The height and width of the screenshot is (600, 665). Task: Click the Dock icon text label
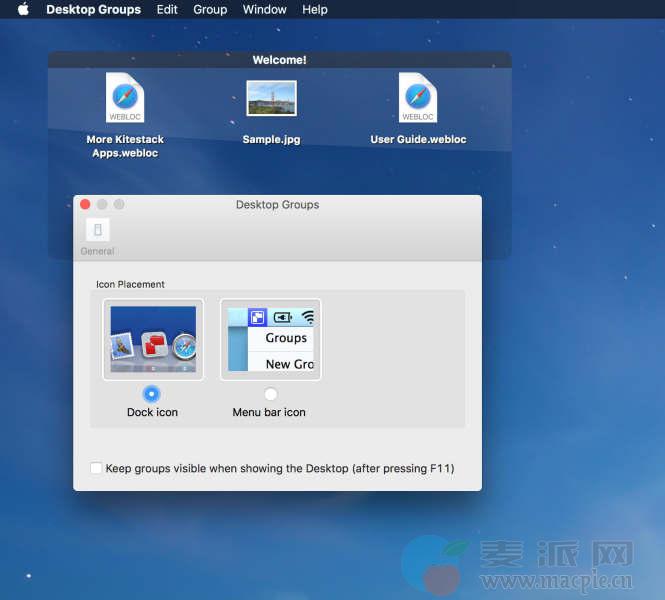152,412
